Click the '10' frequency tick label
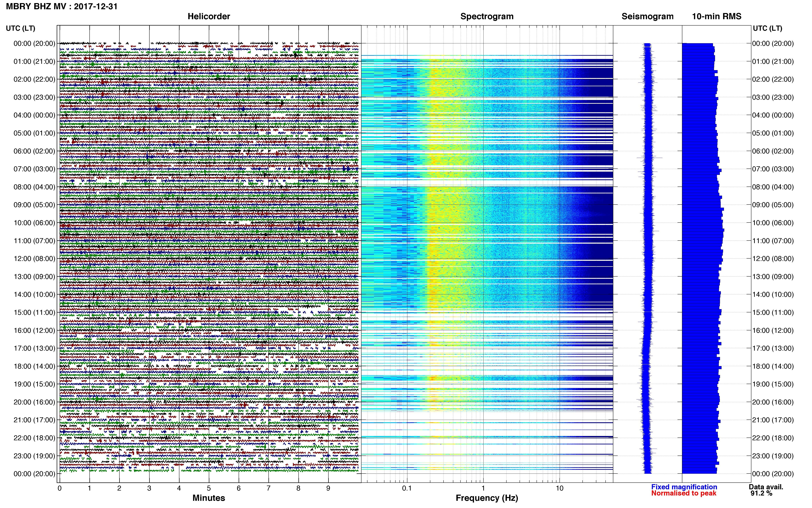Image resolution: width=812 pixels, height=508 pixels. point(559,488)
